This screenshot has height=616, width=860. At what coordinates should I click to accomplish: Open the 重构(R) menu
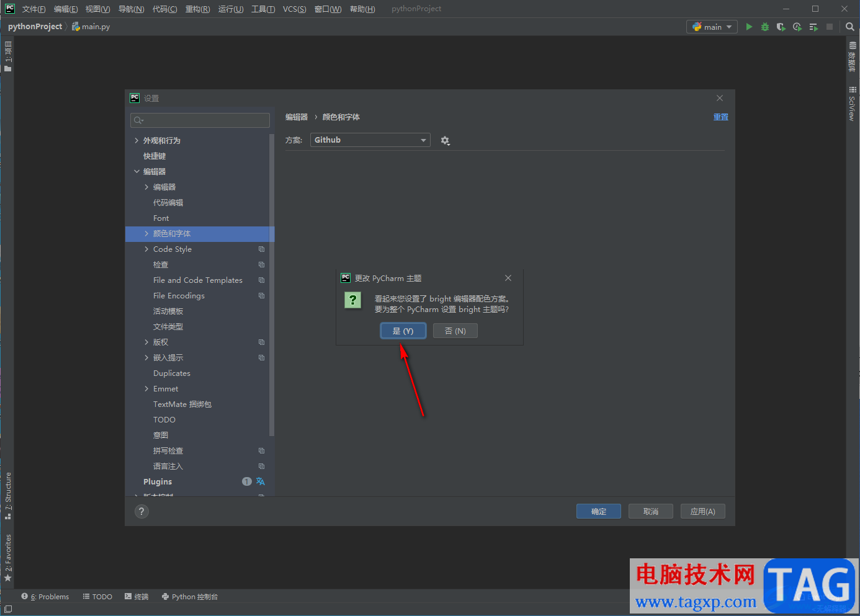pos(197,9)
